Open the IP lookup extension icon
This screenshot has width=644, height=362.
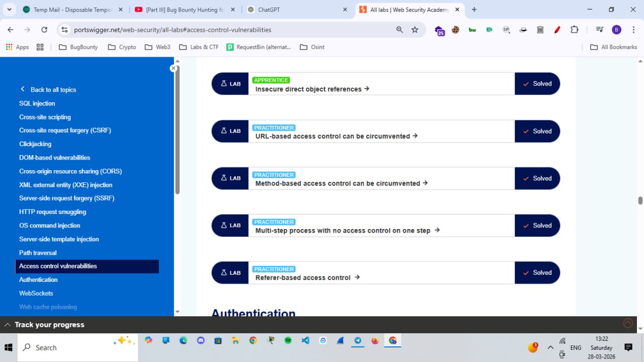tap(506, 30)
